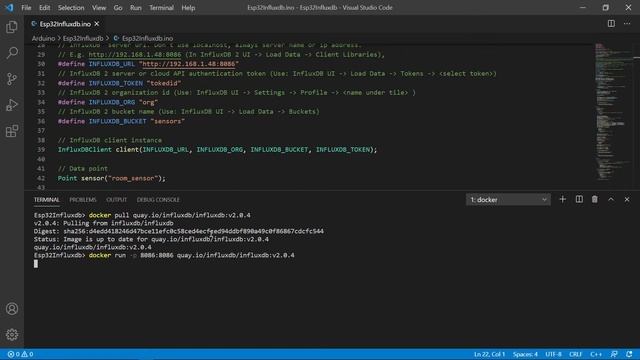The image size is (640, 360).
Task: Open the URL http://192.168.1.48:8086 on line 30
Action: point(189,64)
